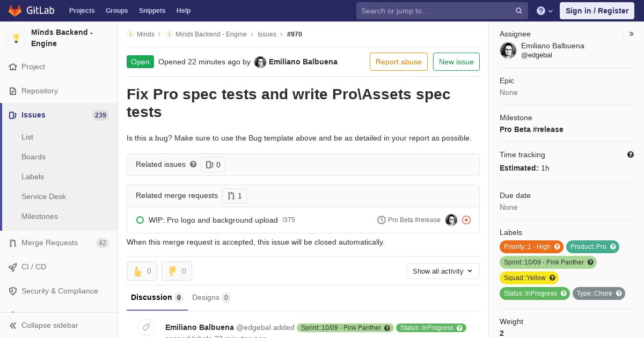Click the Priority::1 - High orange label
Screen dimensions: 644x338
pos(531,247)
